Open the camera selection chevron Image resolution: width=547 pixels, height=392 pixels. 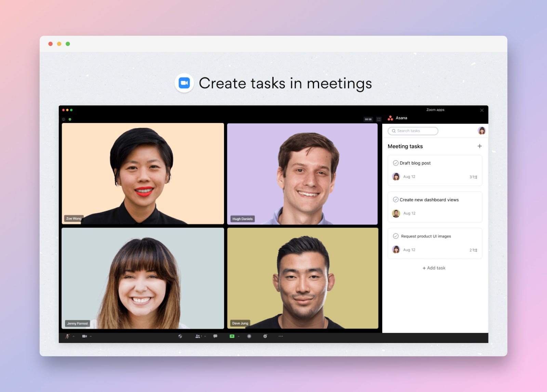91,337
